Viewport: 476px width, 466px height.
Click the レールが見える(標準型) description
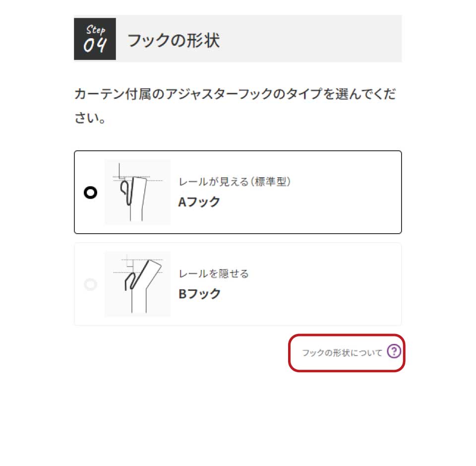[234, 182]
